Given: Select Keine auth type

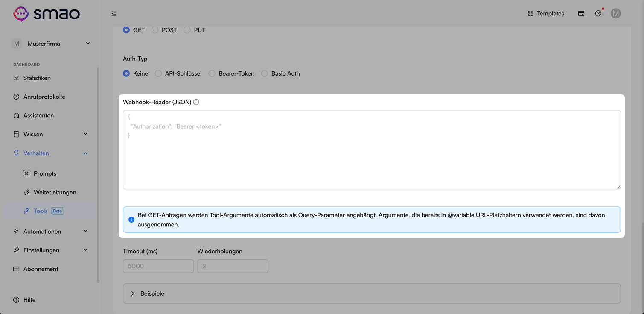Looking at the screenshot, I should pyautogui.click(x=126, y=73).
